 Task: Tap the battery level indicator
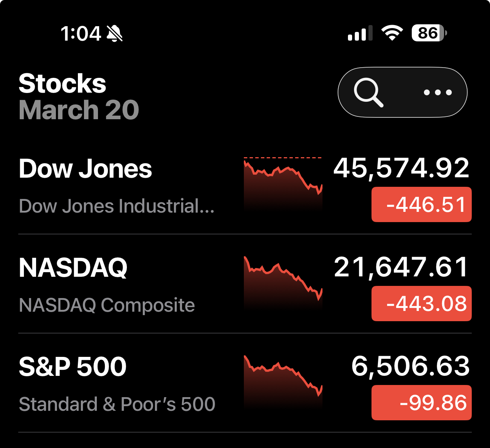point(428,33)
